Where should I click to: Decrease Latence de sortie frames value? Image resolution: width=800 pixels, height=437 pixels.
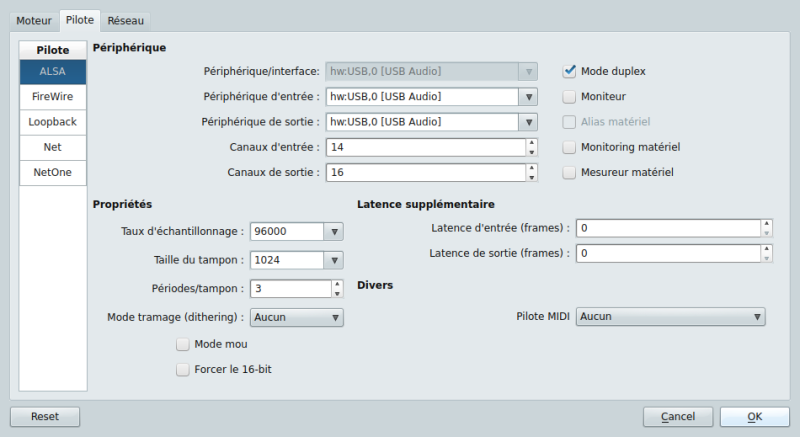click(x=766, y=258)
